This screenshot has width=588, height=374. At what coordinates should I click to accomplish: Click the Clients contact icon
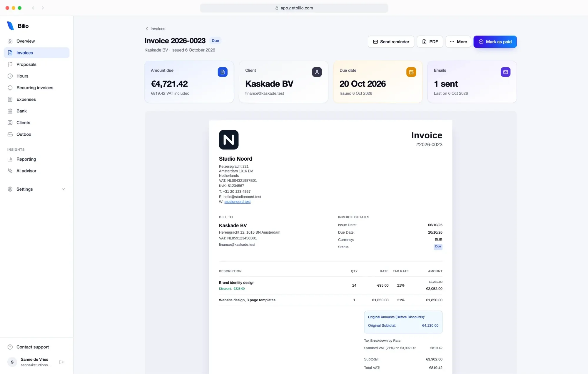tap(10, 123)
